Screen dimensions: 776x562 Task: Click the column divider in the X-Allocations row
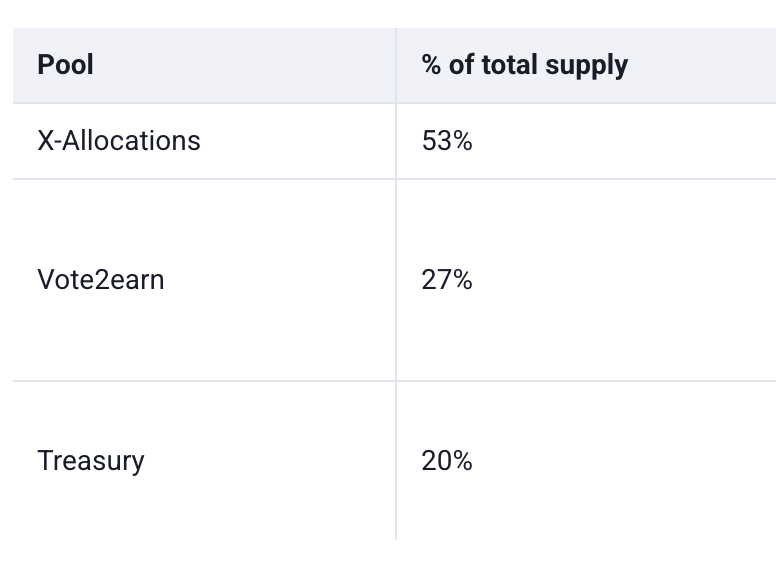click(396, 141)
